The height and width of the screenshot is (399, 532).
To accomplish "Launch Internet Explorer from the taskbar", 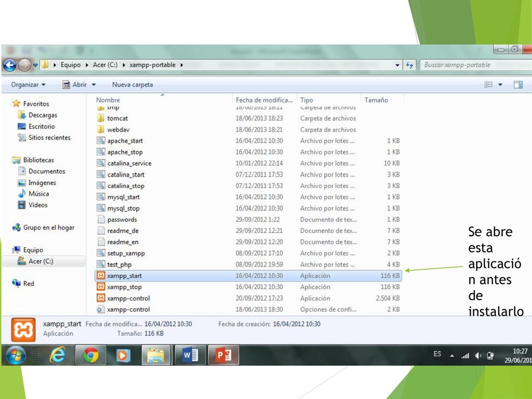I will tap(57, 355).
